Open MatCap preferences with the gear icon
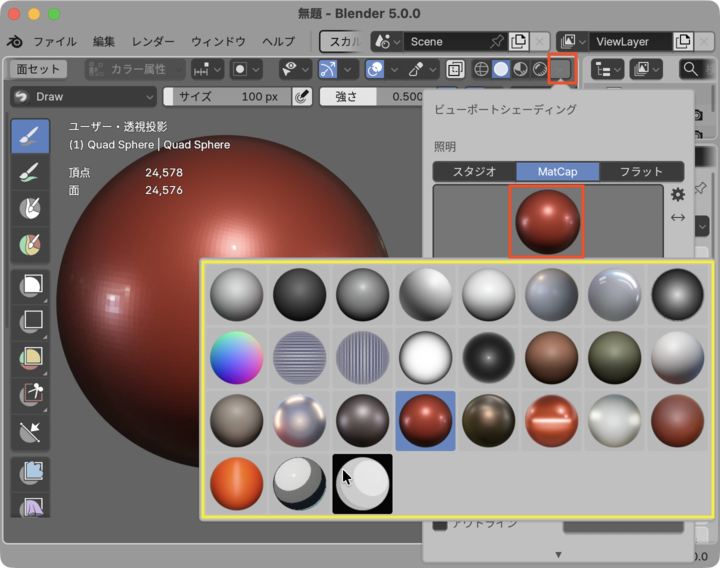 tap(677, 194)
